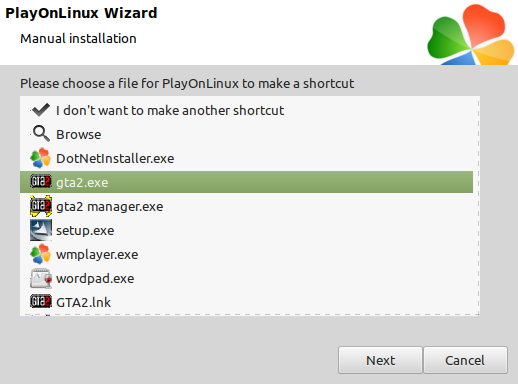Click the wordpad.exe notepad icon
The width and height of the screenshot is (518, 384).
41,278
